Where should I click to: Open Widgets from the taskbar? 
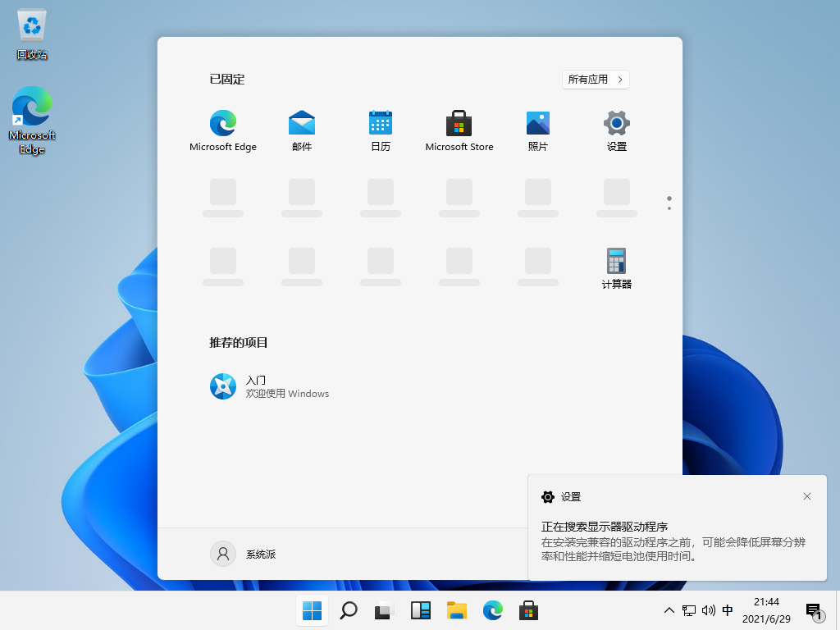(420, 610)
